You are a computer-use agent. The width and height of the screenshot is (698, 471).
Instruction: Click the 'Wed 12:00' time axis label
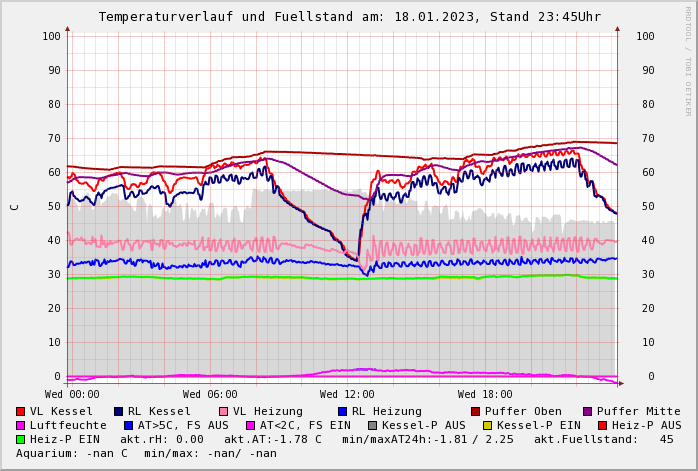(347, 395)
